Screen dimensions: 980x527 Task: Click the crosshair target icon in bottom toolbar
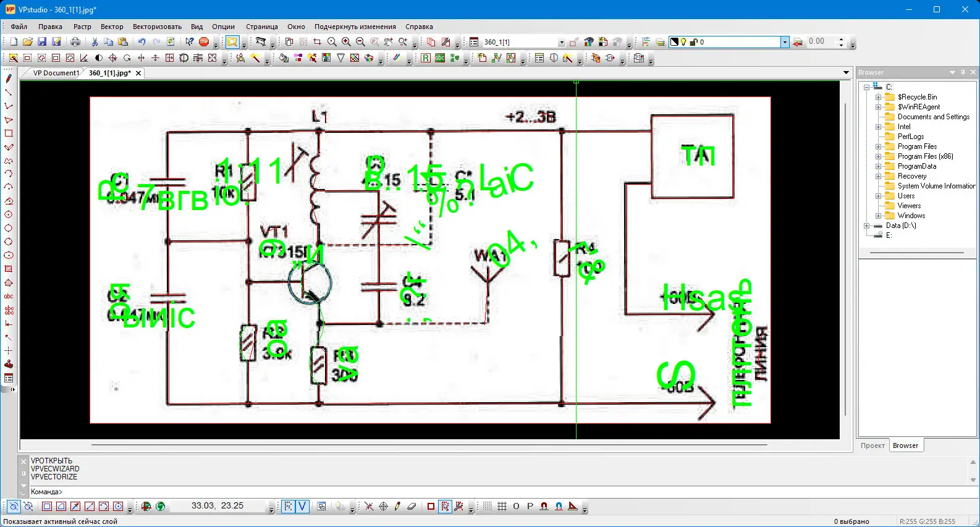click(x=383, y=507)
